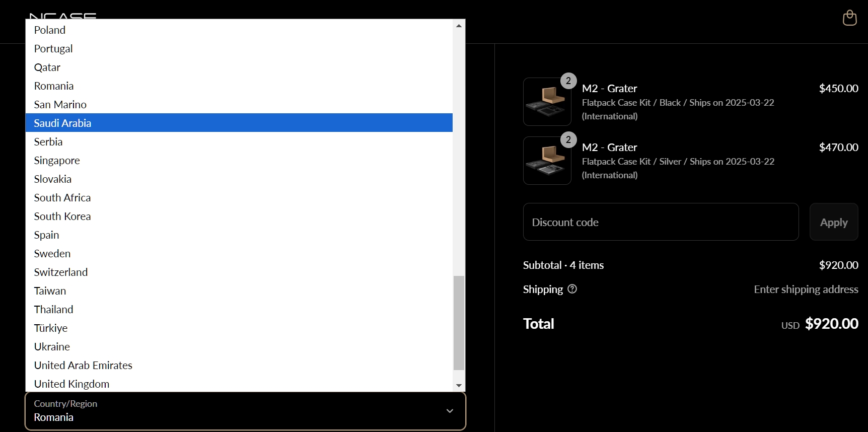Viewport: 868px width, 432px height.
Task: Click the Enter shipping address text
Action: coord(806,289)
